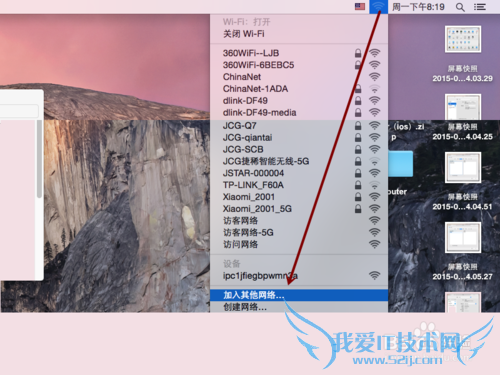The image size is (500, 375).
Task: Click signal icon beside JCG-qiantai
Action: click(375, 137)
